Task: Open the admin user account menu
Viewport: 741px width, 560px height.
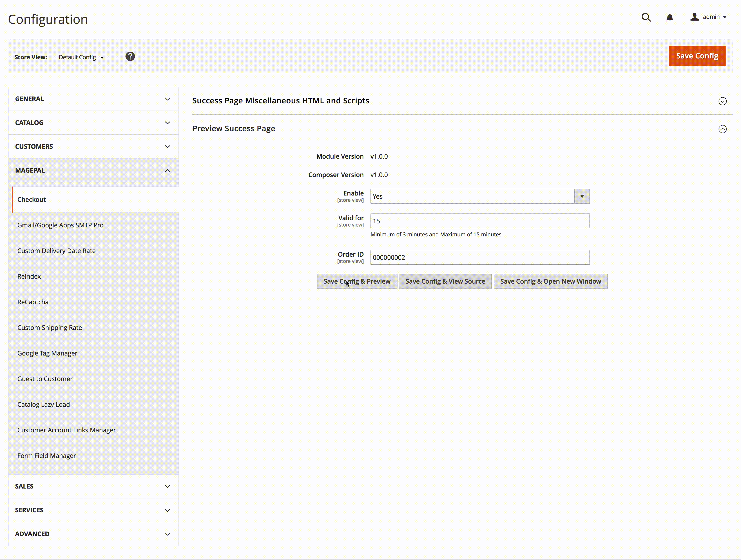Action: tap(709, 17)
